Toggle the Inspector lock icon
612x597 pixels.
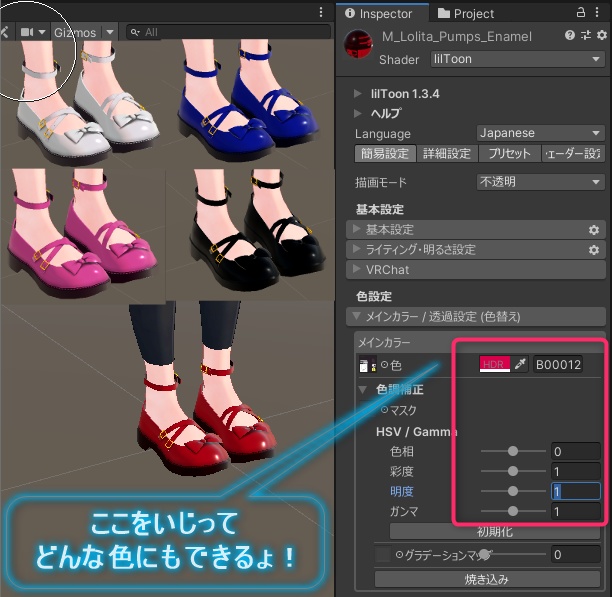pyautogui.click(x=581, y=12)
